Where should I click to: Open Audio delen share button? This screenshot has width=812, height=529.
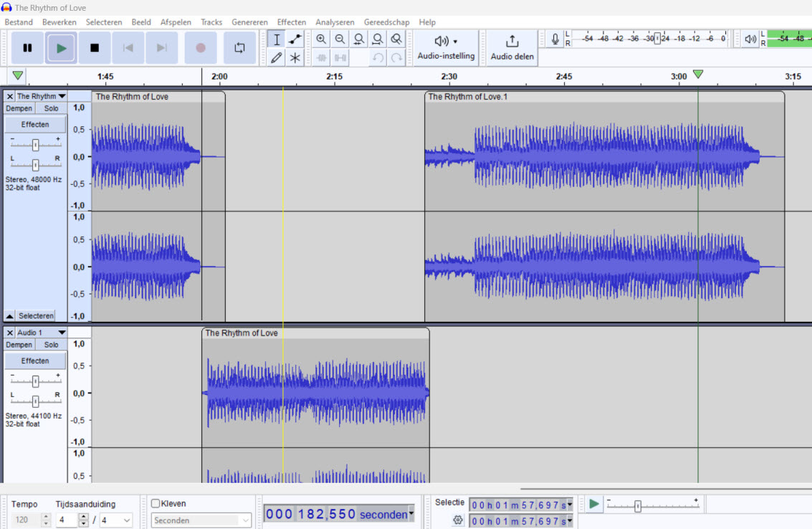pyautogui.click(x=512, y=47)
